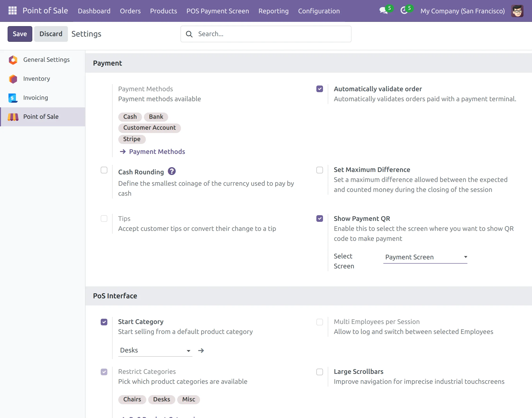Click the Inventory icon in sidebar
This screenshot has width=532, height=418.
click(x=13, y=79)
